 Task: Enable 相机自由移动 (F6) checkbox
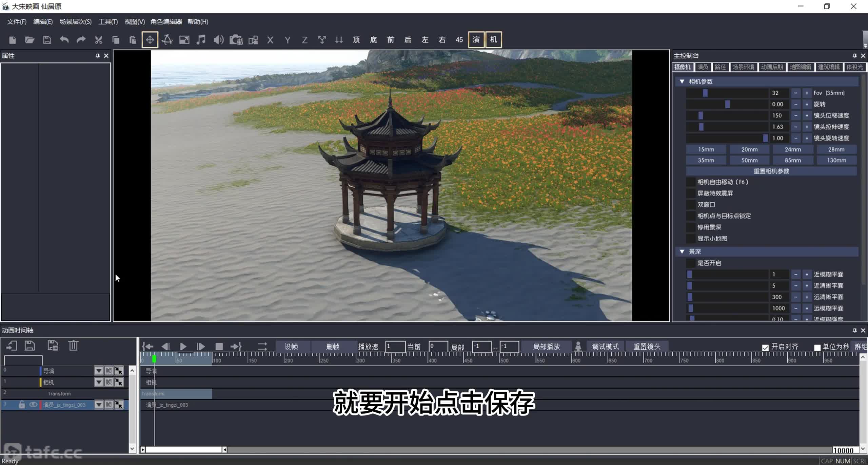691,182
